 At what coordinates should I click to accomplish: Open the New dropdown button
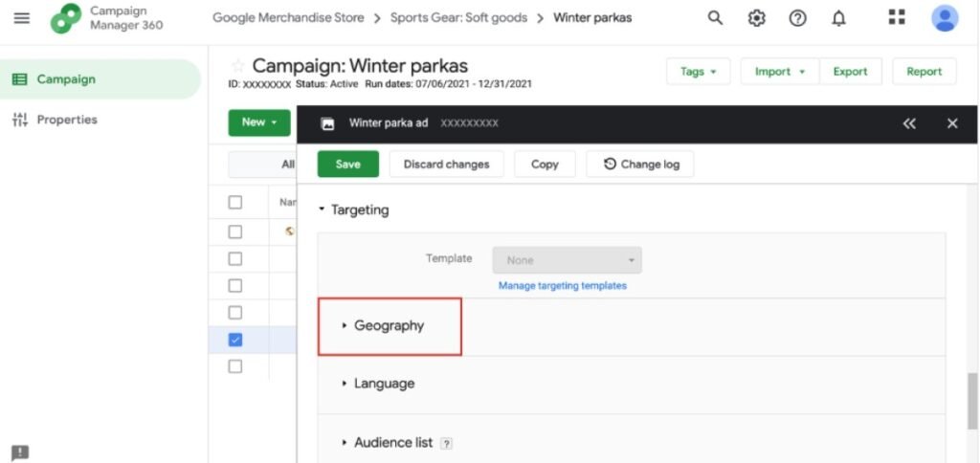[x=259, y=122]
